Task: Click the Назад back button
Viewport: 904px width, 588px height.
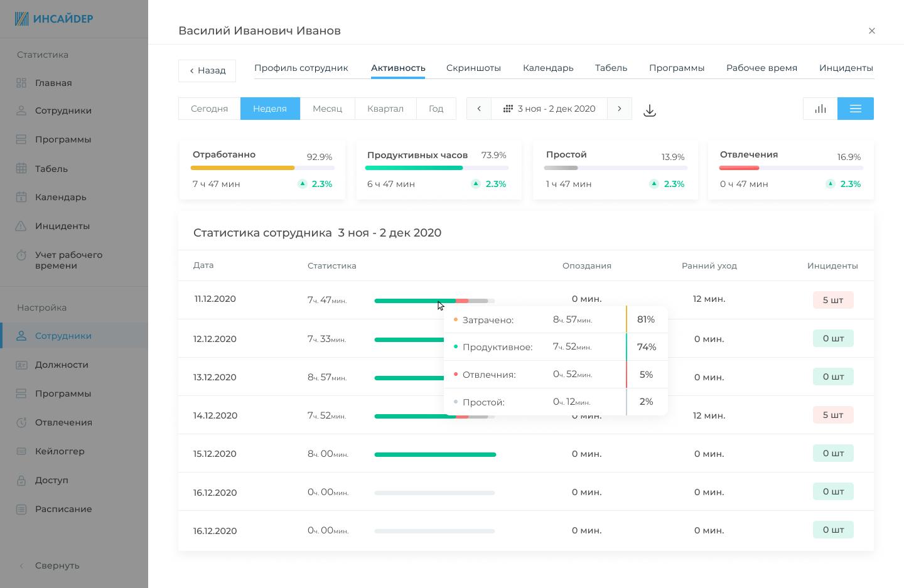Action: pos(207,71)
